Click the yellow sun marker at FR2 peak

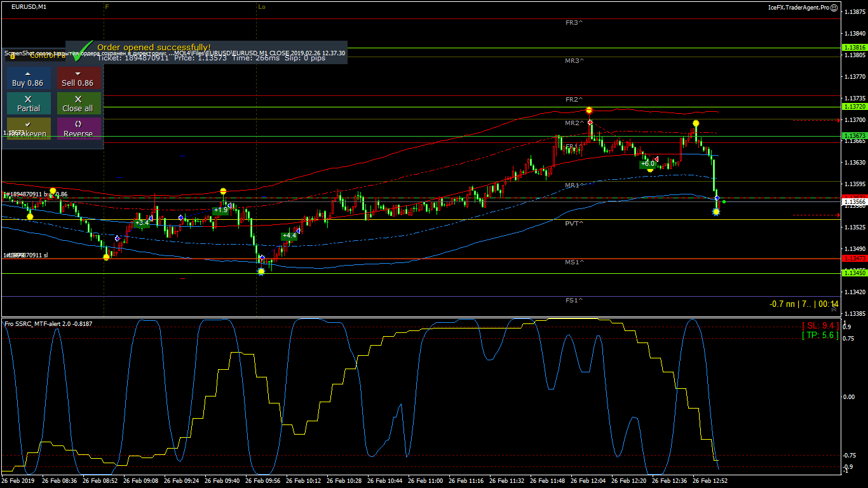590,111
